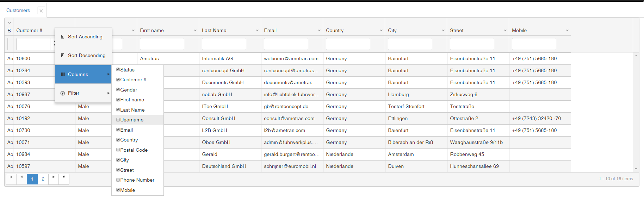The height and width of the screenshot is (220, 644).
Task: Click the Sort Descending icon in menu
Action: [62, 55]
